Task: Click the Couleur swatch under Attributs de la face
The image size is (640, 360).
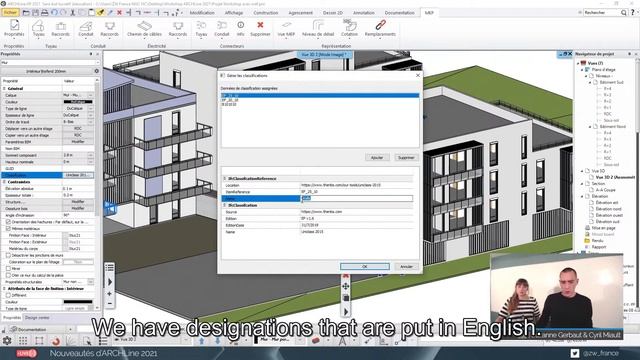Action: [78, 302]
